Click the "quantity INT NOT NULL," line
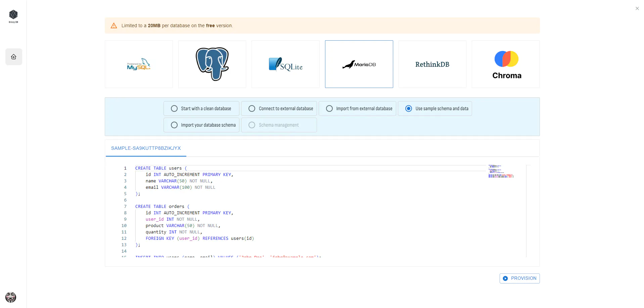This screenshot has width=644, height=308. tap(174, 232)
